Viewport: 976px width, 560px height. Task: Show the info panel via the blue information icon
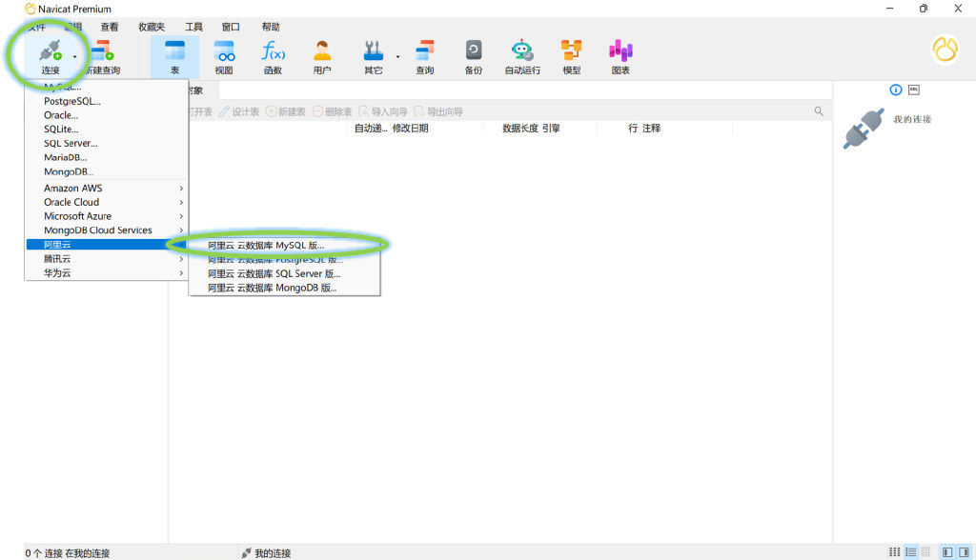tap(896, 90)
